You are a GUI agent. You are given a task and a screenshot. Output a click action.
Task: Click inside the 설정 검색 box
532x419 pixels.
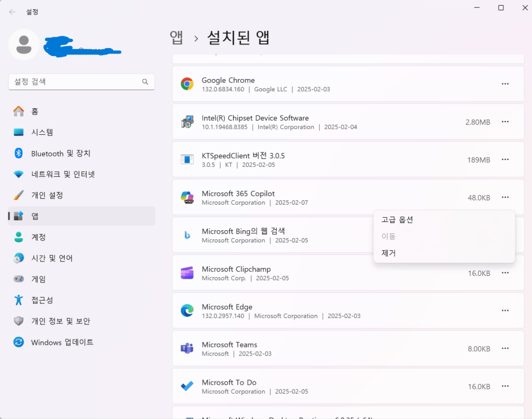point(82,82)
